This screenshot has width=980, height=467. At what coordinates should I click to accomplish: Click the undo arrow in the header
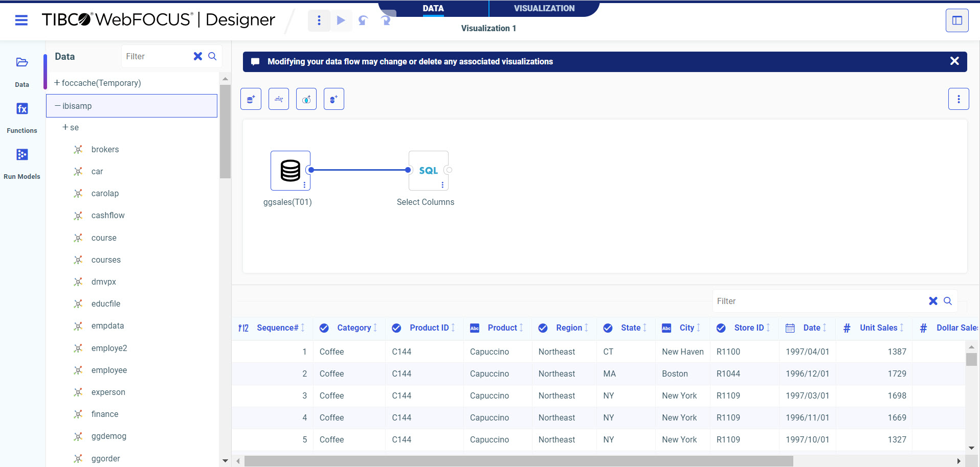(363, 20)
